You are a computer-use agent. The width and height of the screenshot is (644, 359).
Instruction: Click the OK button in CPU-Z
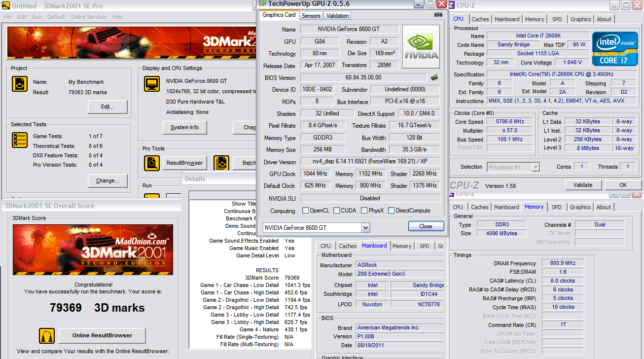[623, 185]
